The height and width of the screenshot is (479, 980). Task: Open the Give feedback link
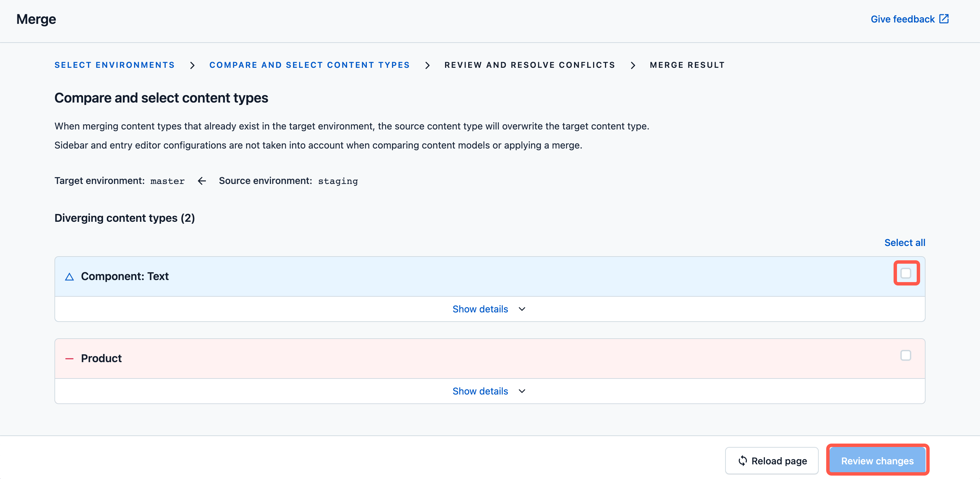point(903,19)
